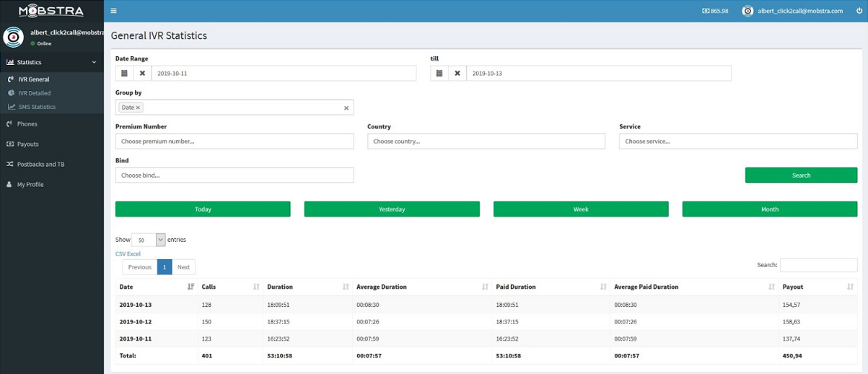Viewport: 868px width, 374px height.
Task: Click the balance 865.98 indicator
Action: coord(715,11)
